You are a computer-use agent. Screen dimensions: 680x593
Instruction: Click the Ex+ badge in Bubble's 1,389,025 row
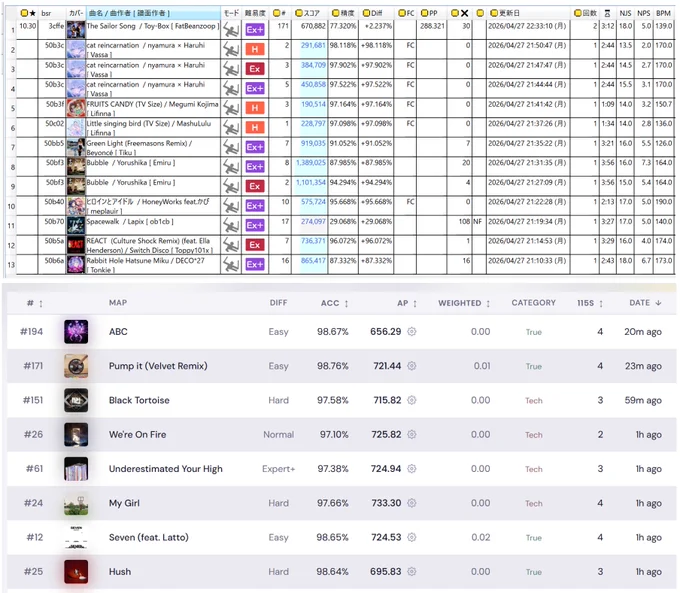[x=255, y=167]
